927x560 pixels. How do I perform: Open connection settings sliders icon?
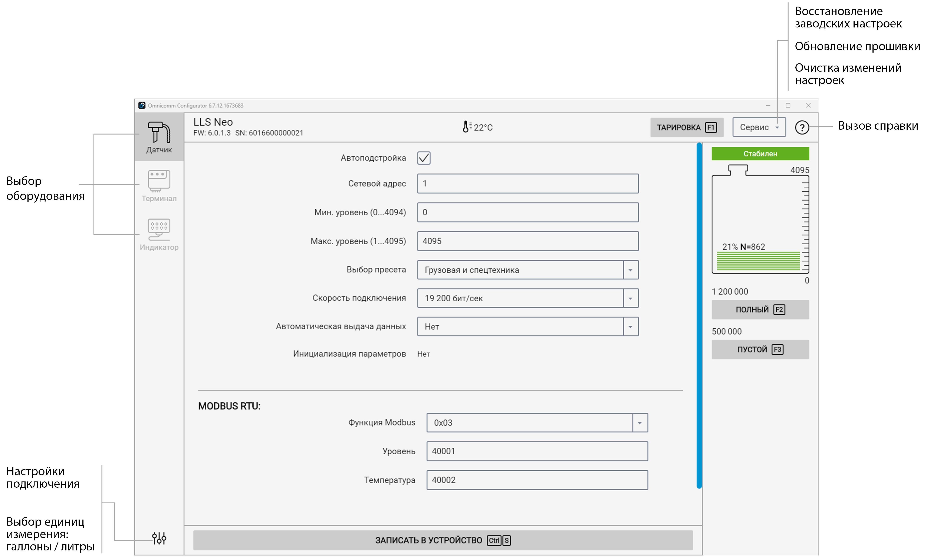pos(159,538)
